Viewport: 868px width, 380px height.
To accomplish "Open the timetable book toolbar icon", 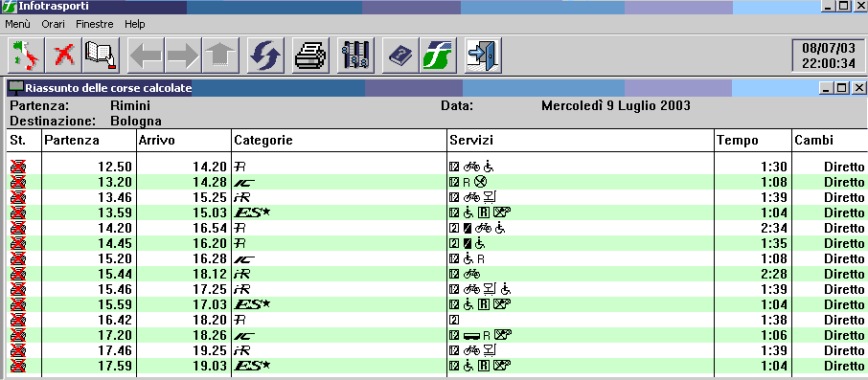I will (102, 56).
